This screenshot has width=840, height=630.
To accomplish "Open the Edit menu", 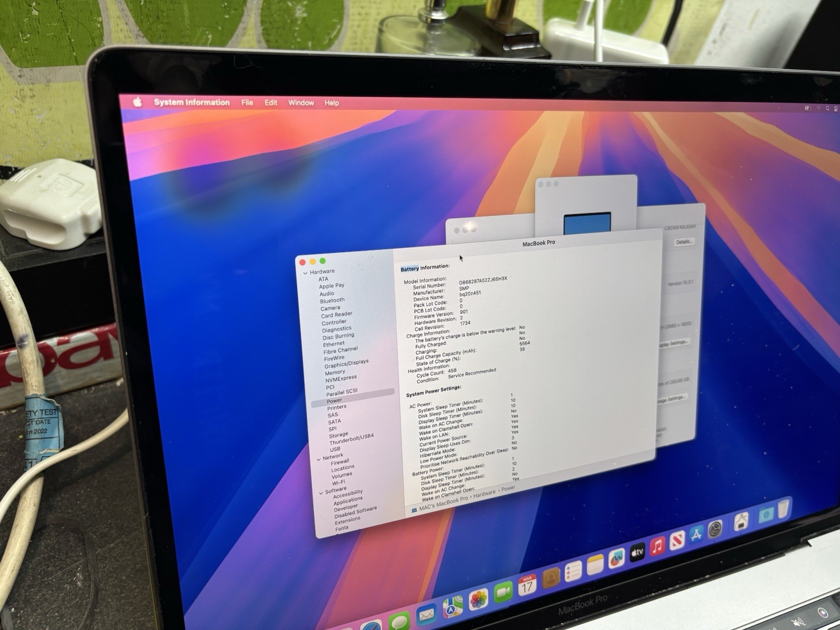I will pos(271,103).
